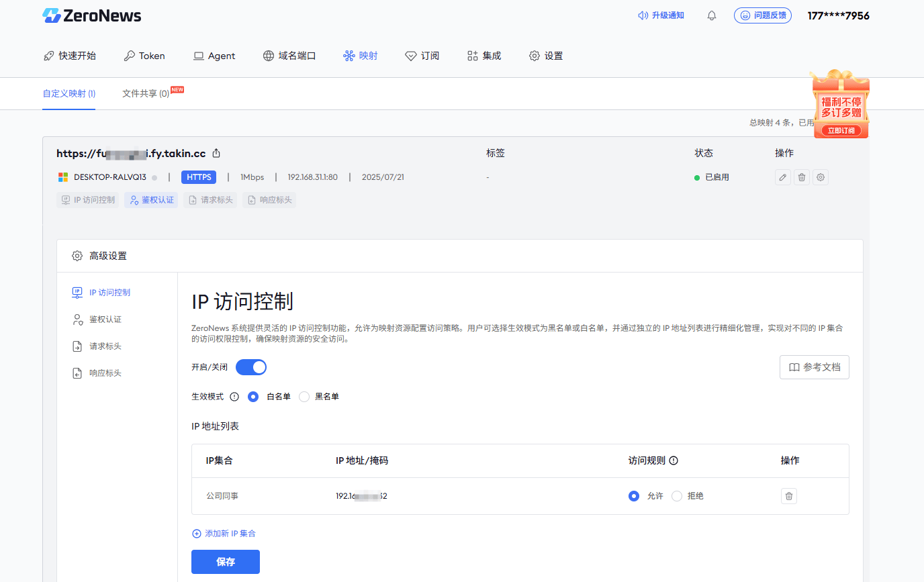This screenshot has height=582, width=924.
Task: Open the 参考文档 reference docs
Action: 814,367
